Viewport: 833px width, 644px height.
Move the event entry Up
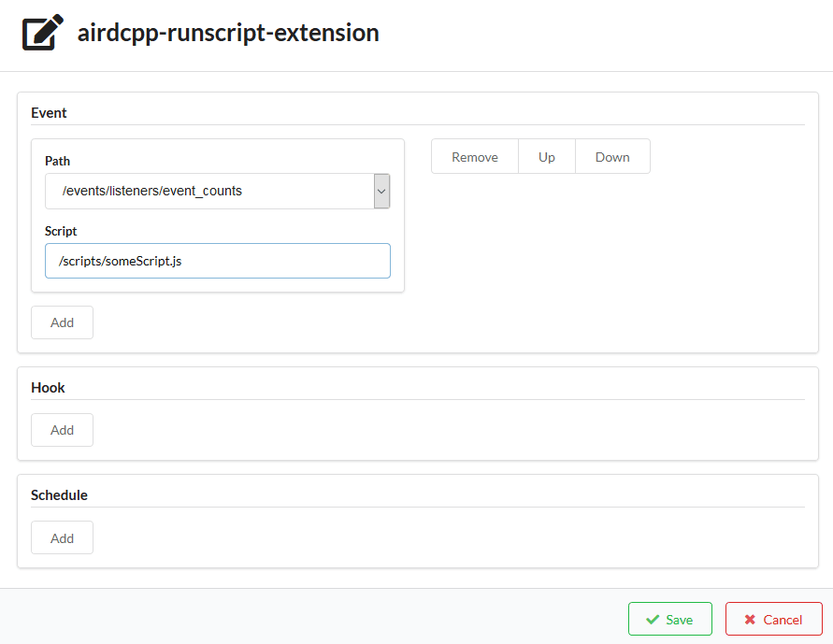click(x=547, y=157)
